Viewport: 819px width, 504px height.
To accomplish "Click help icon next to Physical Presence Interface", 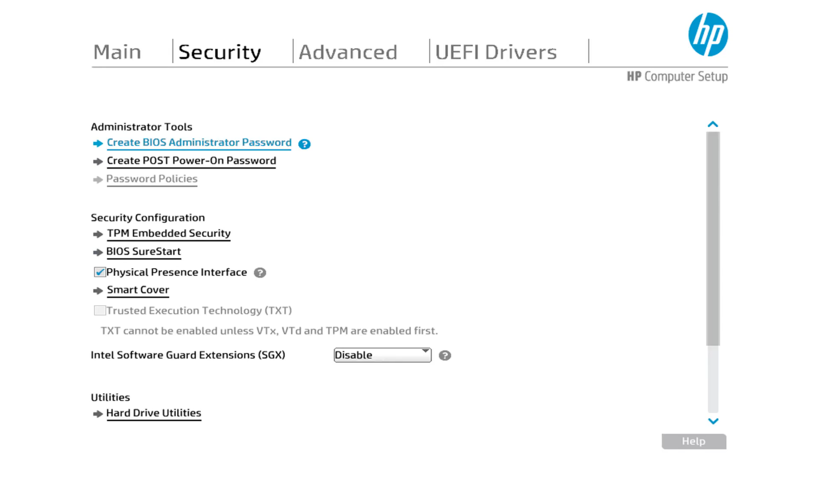I will tap(260, 273).
